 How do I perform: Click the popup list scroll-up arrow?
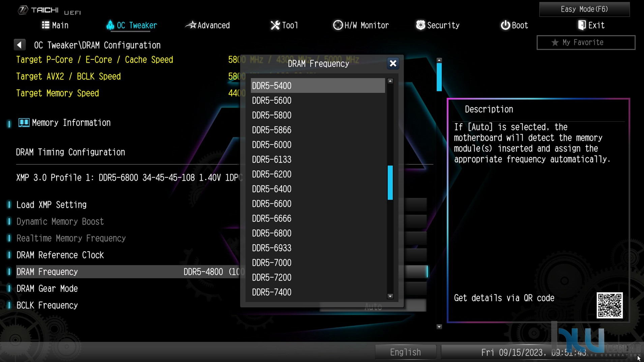point(390,81)
